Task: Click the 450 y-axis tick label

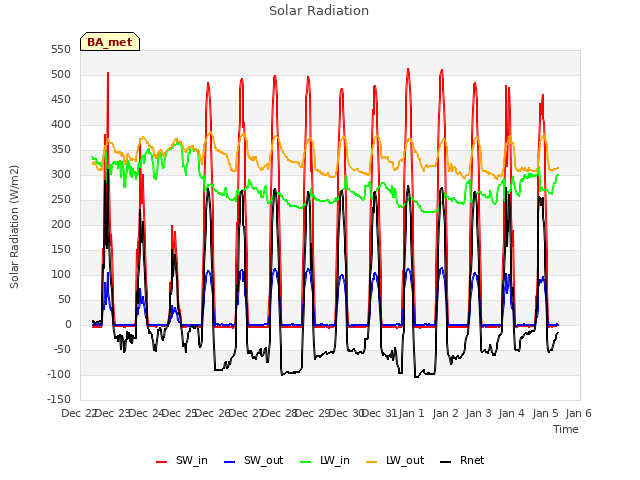Action: pos(61,100)
